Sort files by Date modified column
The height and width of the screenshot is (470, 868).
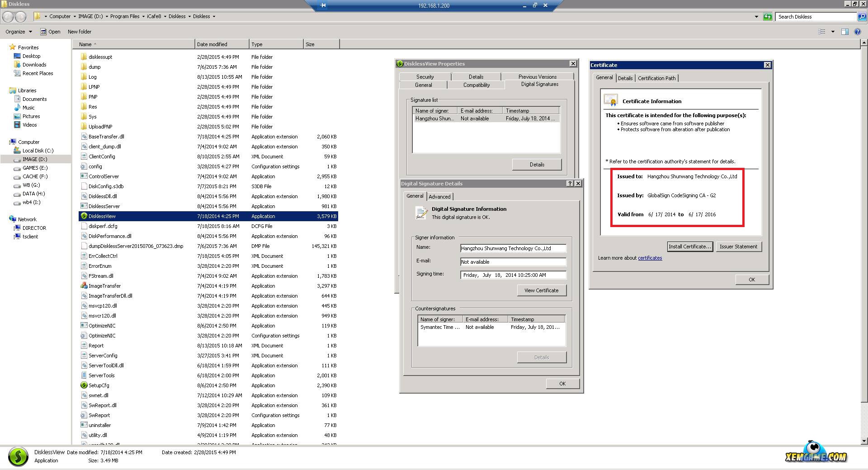(222, 44)
